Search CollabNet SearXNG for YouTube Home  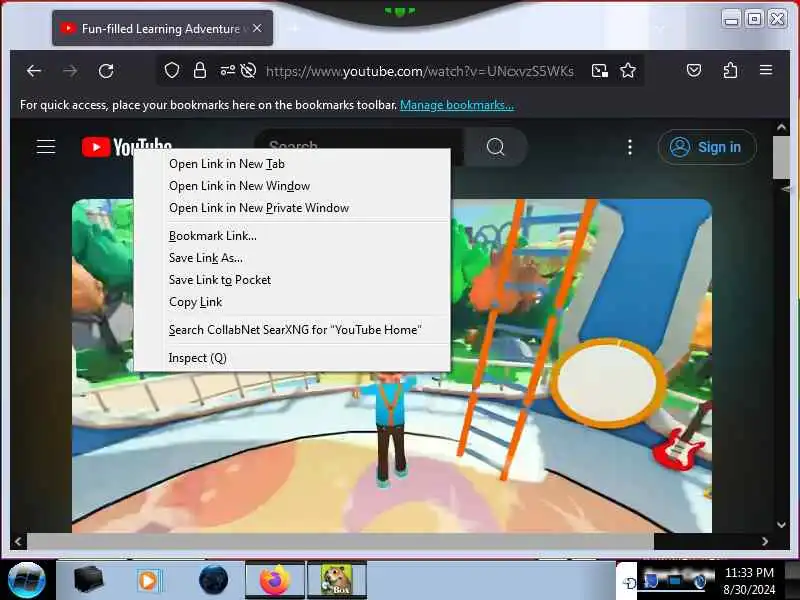click(x=292, y=330)
